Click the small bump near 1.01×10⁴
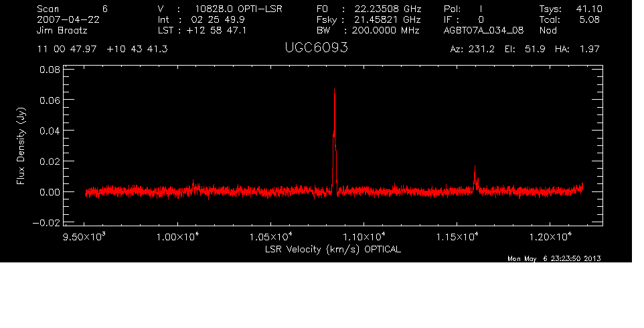Image resolution: width=644 pixels, height=328 pixels. (x=193, y=185)
